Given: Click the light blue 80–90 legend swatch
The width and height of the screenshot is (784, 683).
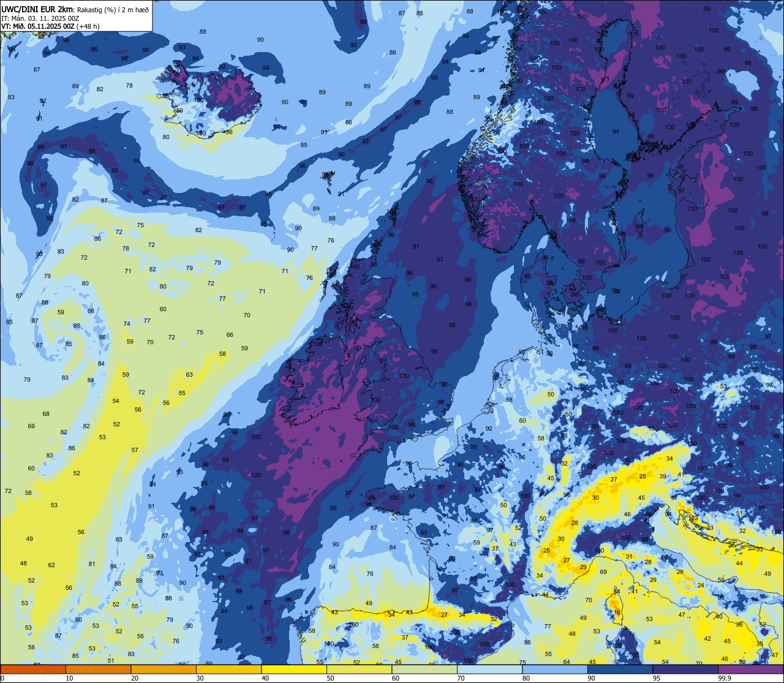Looking at the screenshot, I should (555, 669).
